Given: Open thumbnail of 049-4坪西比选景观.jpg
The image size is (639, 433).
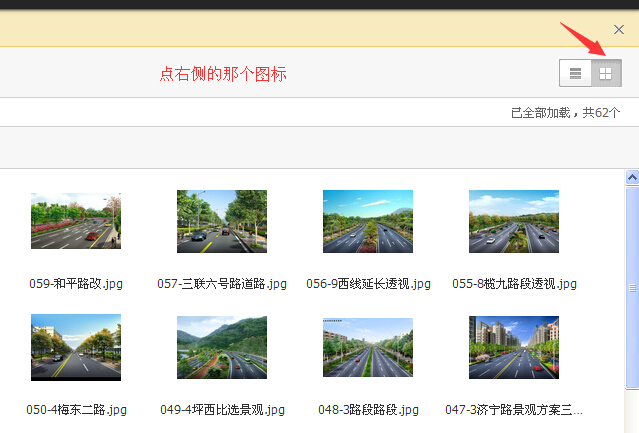Looking at the screenshot, I should pyautogui.click(x=222, y=347).
